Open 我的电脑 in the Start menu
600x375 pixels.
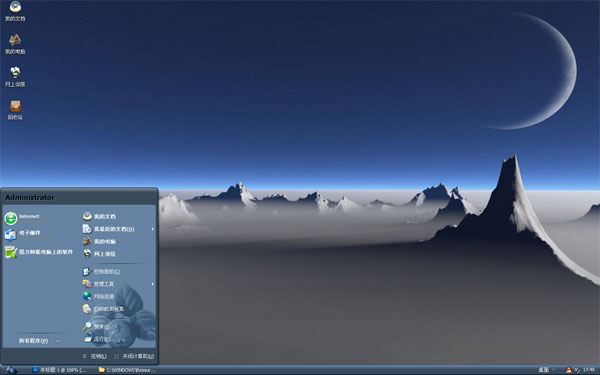(99, 241)
